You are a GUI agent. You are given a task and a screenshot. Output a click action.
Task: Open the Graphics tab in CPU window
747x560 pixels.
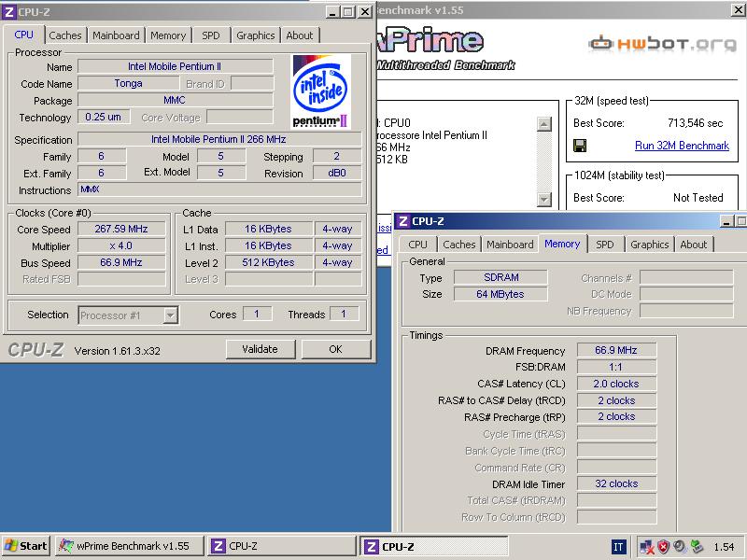tap(255, 35)
